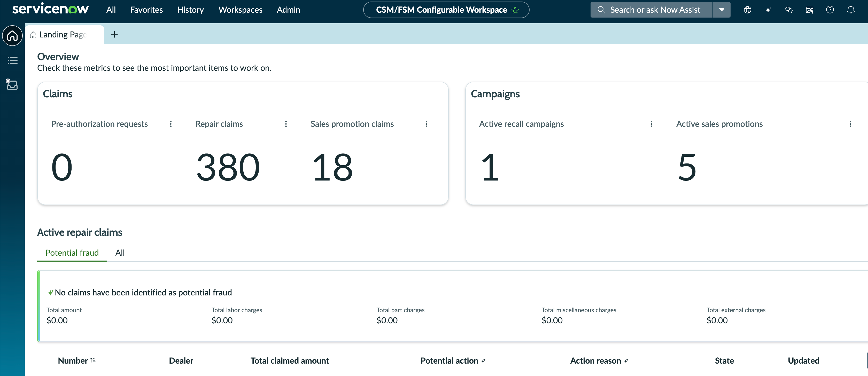The height and width of the screenshot is (376, 868).
Task: Expand the search options dropdown arrow
Action: [722, 10]
